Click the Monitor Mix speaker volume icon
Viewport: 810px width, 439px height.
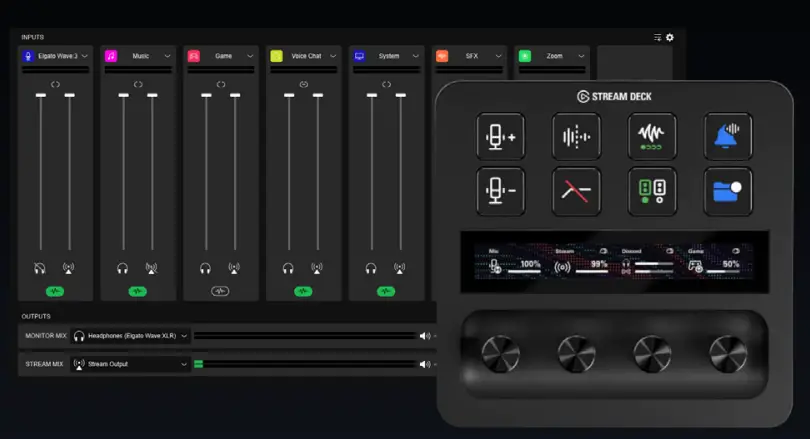[x=425, y=336]
